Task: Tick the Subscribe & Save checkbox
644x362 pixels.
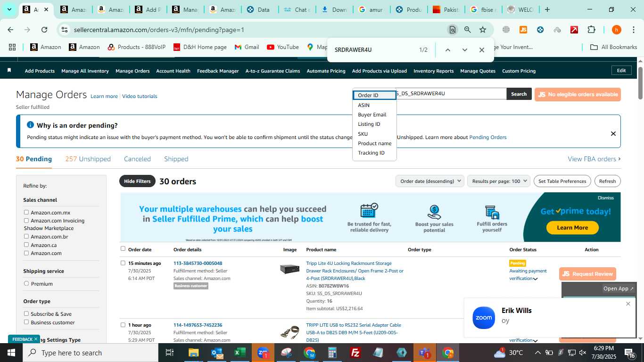Action: tap(26, 313)
